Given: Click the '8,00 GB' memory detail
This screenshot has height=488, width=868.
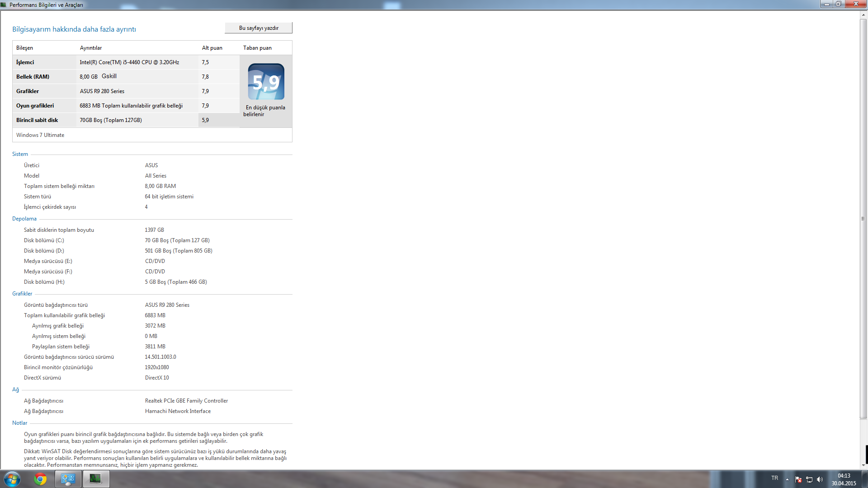Looking at the screenshot, I should tap(89, 77).
